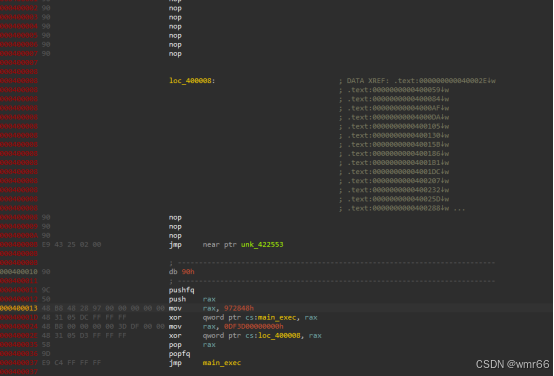Click the 58 opcode byte beside pop rax
Screen dimensions: 554x376
click(x=46, y=345)
